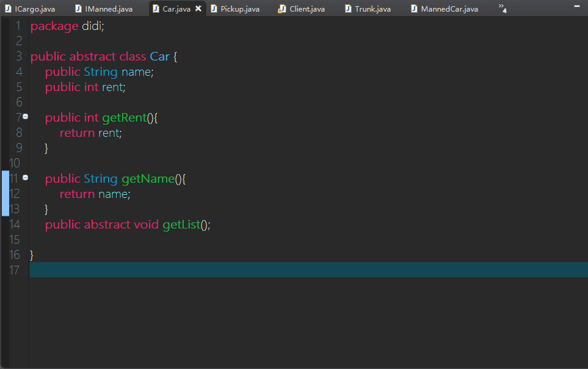588x369 pixels.
Task: Click the getList method name
Action: 181,225
